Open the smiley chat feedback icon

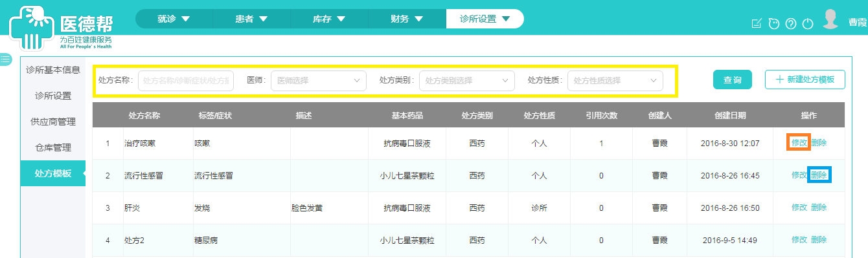tap(773, 24)
